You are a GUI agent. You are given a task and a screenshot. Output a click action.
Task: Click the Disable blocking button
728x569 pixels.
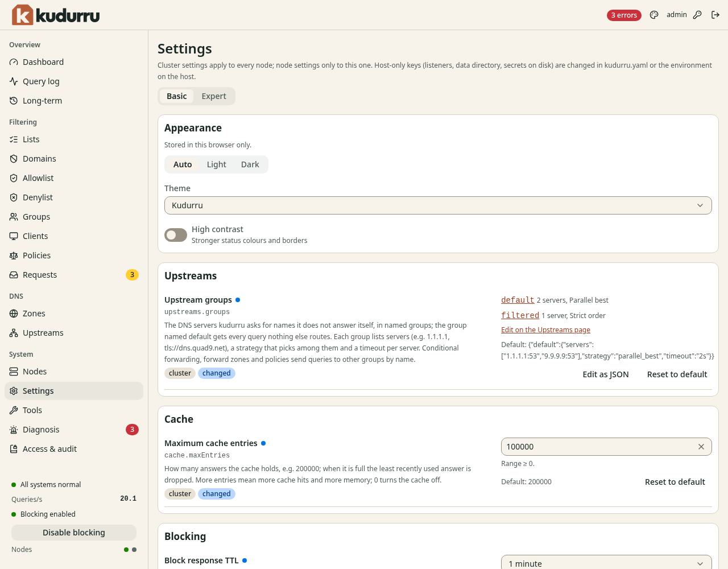tap(74, 533)
